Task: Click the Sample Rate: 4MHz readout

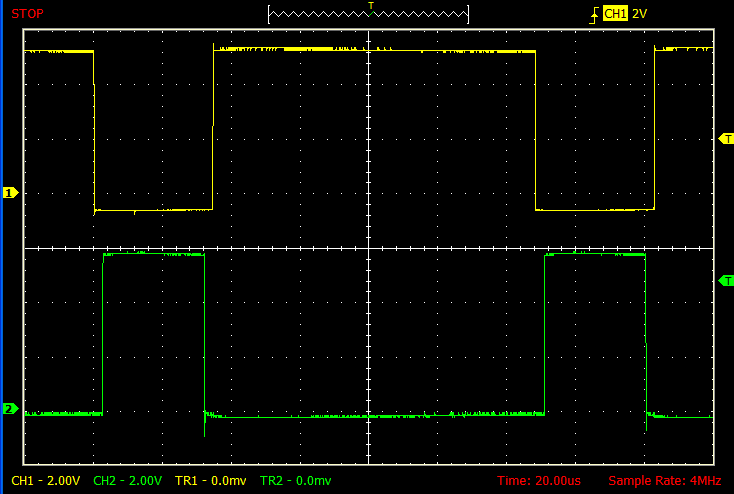Action: [x=665, y=480]
